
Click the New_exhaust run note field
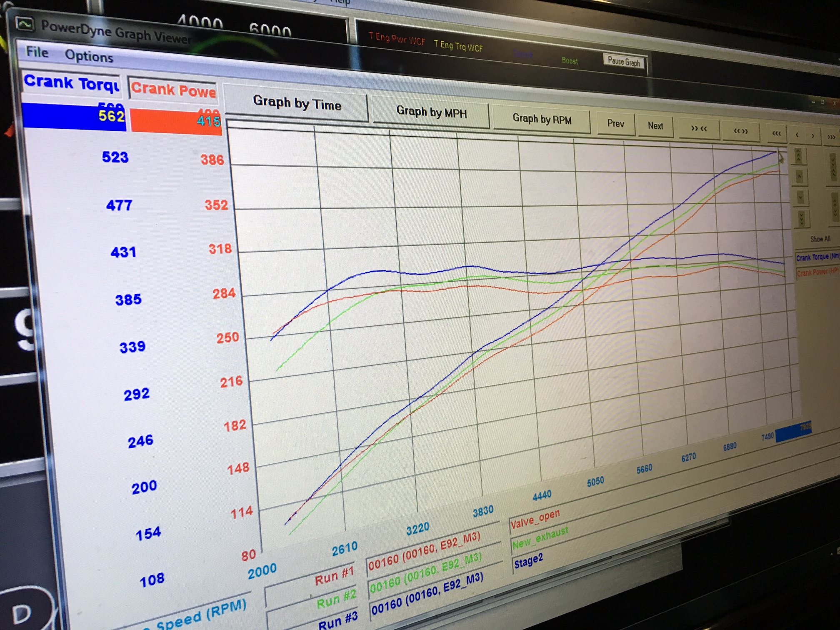coord(540,537)
